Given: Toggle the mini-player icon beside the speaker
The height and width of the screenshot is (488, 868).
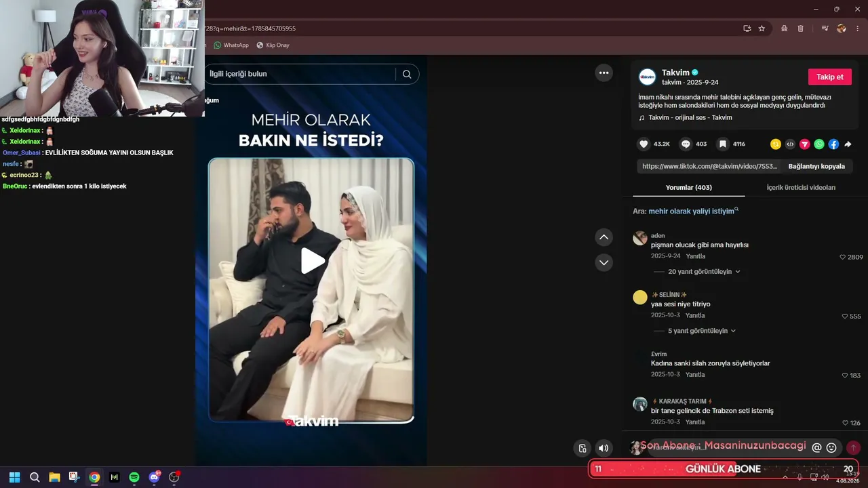Looking at the screenshot, I should point(583,448).
